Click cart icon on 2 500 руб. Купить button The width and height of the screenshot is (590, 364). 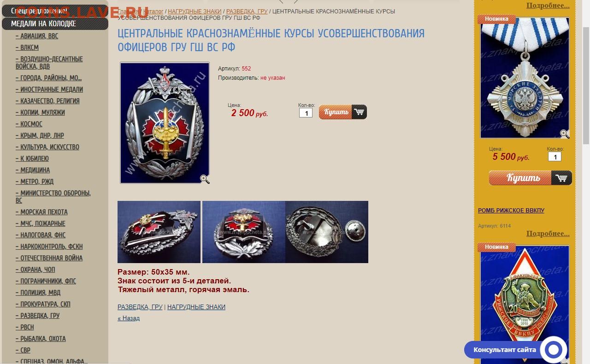click(359, 112)
